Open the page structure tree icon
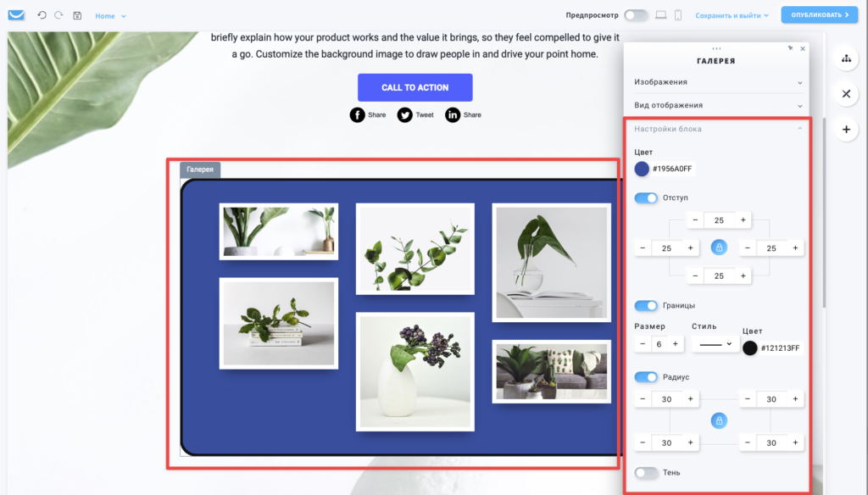The height and width of the screenshot is (495, 868). [x=847, y=58]
